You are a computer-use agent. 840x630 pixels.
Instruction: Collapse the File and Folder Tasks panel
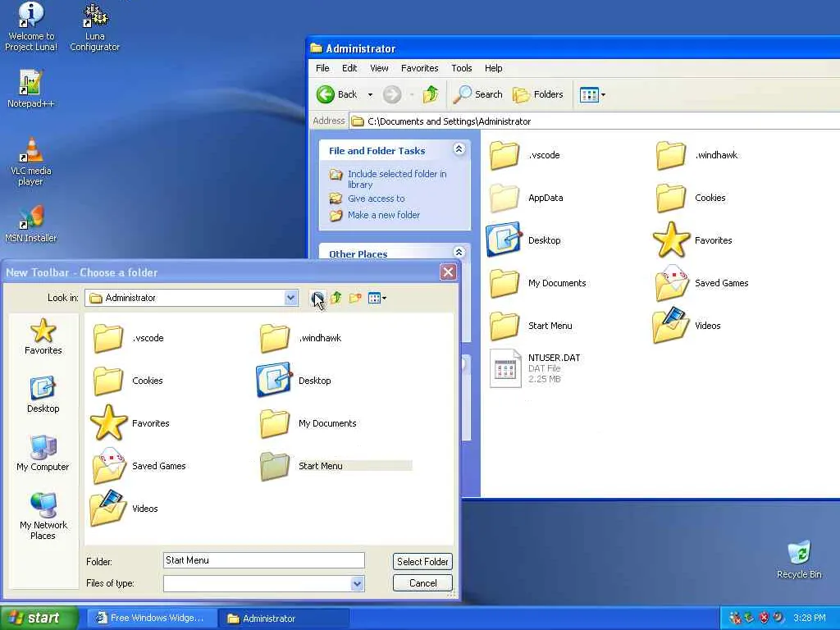[x=459, y=149]
